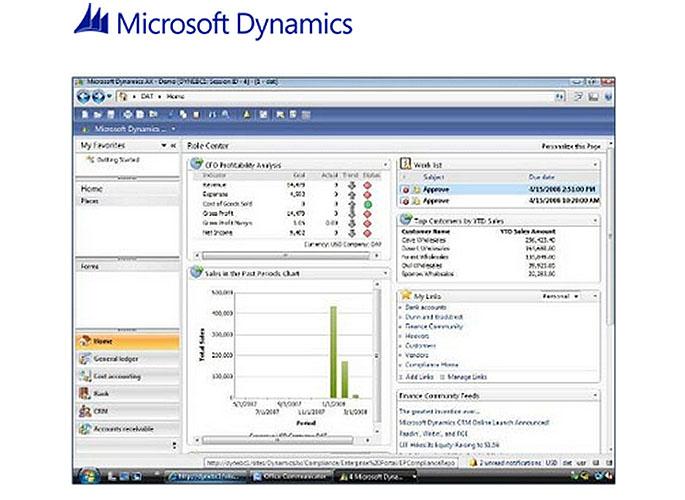Click Manage Links in My Links
Viewport: 685px width, 500px height.
click(x=467, y=377)
